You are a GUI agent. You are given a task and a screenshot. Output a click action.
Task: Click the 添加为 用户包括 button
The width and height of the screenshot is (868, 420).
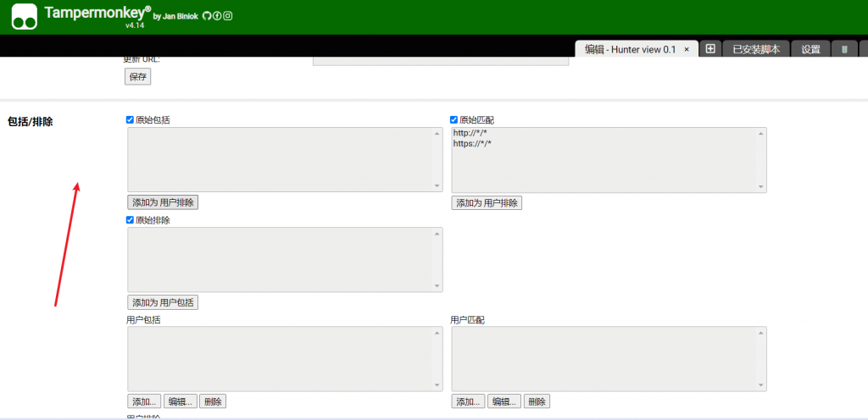point(163,302)
